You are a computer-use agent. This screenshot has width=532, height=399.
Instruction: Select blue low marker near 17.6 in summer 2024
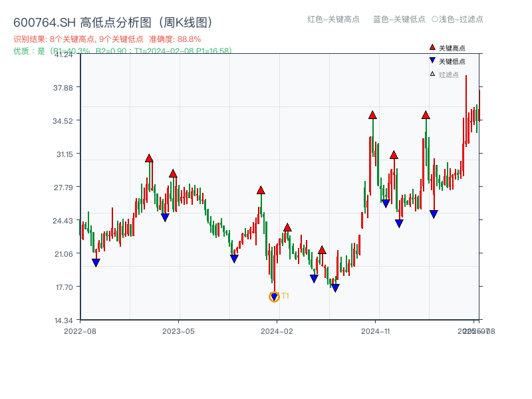(335, 288)
